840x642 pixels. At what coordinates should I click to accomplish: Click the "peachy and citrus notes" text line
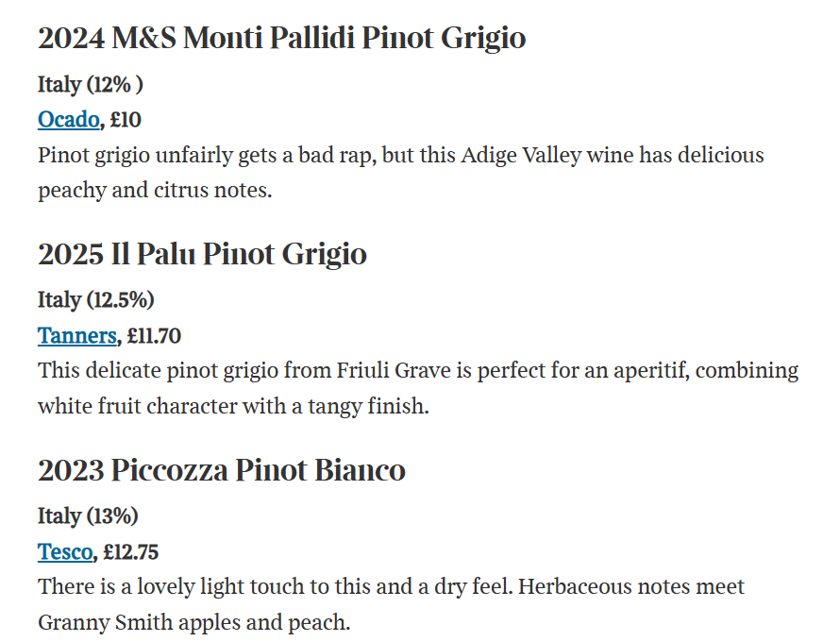[155, 191]
